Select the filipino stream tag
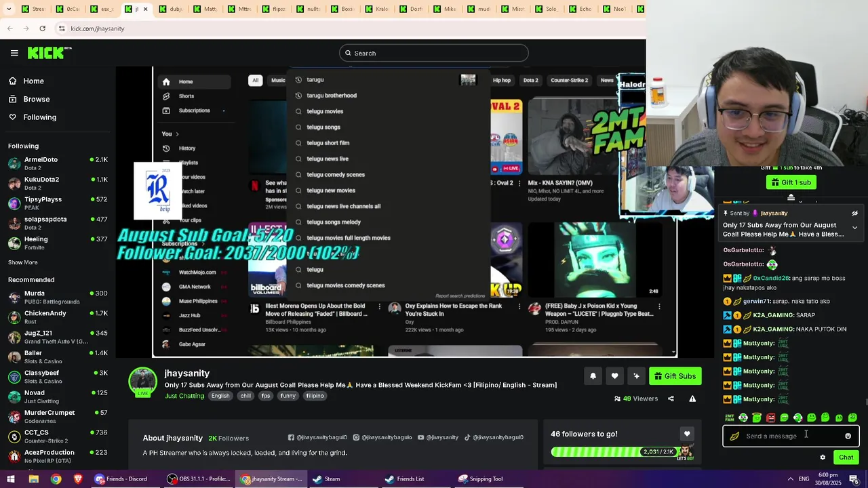Image resolution: width=868 pixels, height=488 pixels. point(315,396)
